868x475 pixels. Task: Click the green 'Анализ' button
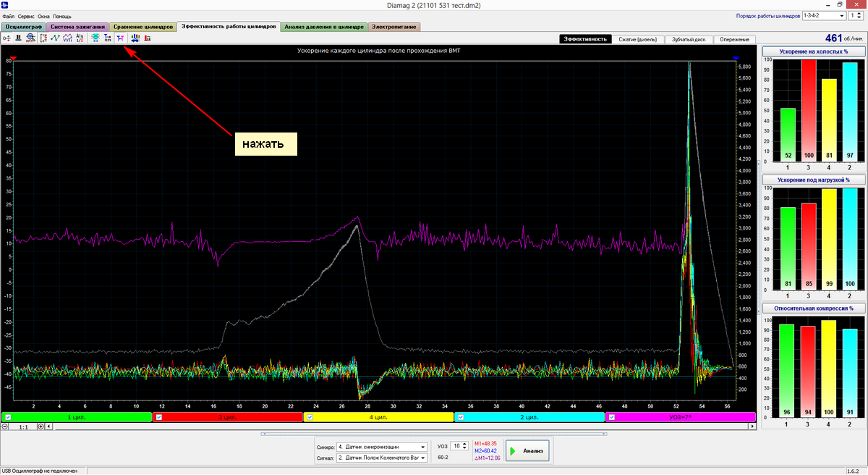pyautogui.click(x=528, y=451)
